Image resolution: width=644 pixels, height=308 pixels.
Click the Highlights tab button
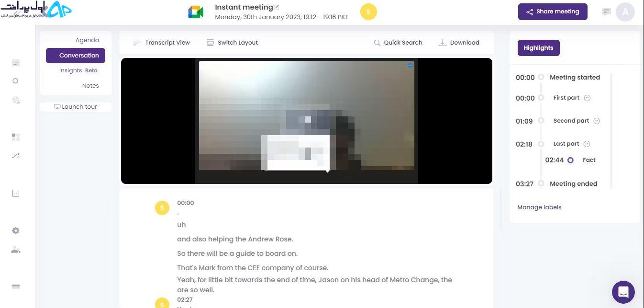click(x=538, y=48)
